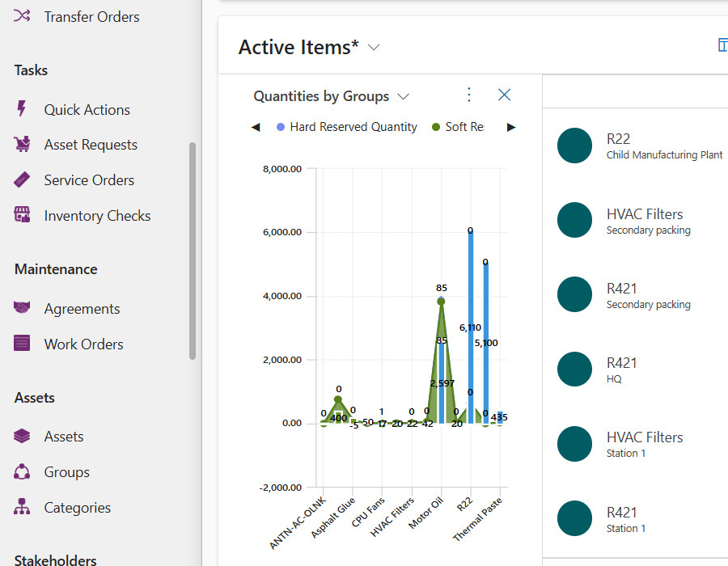728x566 pixels.
Task: Click the Service Orders ticket icon
Action: tap(22, 180)
